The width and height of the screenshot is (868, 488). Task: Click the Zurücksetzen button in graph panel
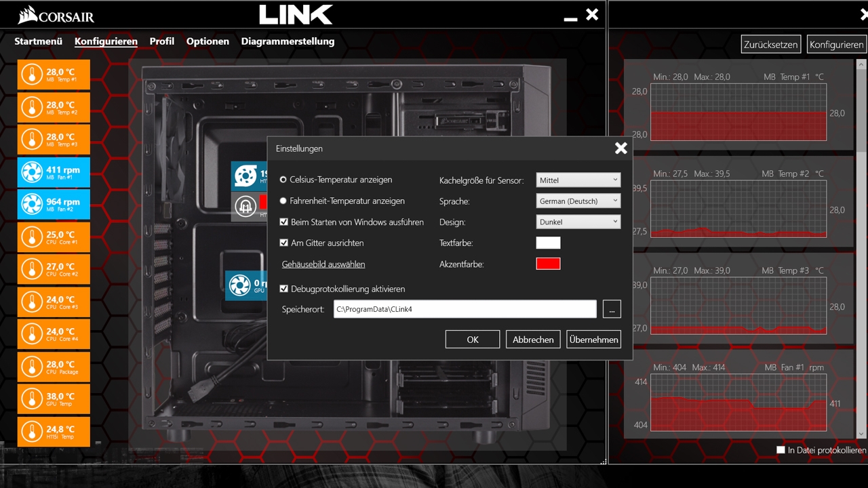(771, 45)
